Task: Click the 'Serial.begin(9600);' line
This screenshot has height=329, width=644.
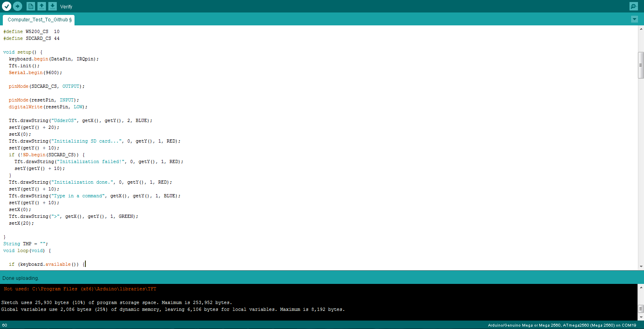Action: pyautogui.click(x=35, y=72)
